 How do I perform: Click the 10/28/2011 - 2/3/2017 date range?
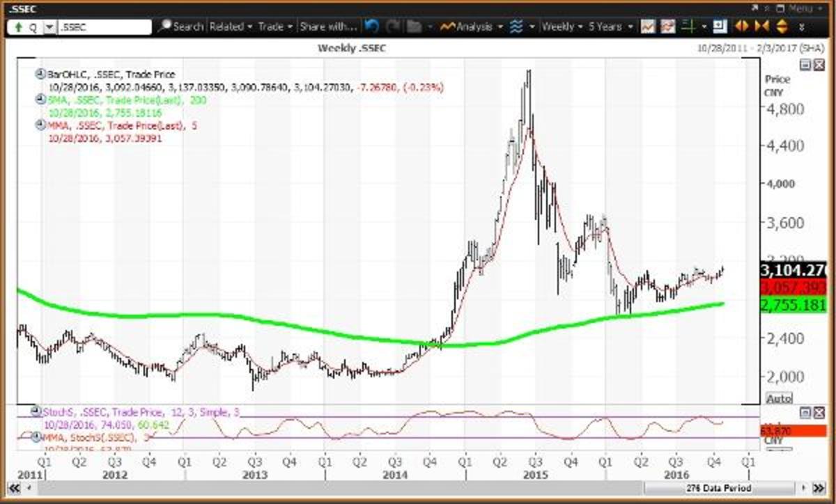click(x=761, y=48)
